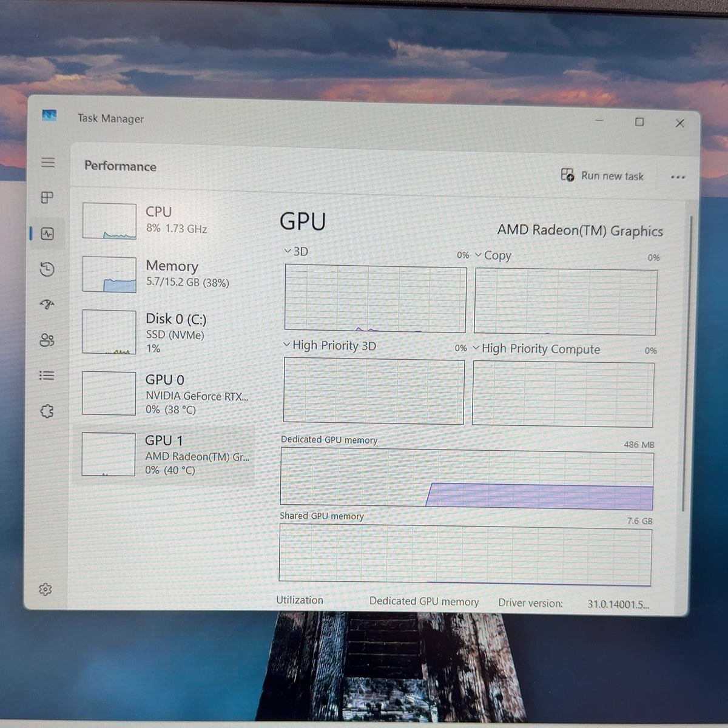The image size is (728, 728).
Task: Open the hamburger navigation menu
Action: [48, 163]
